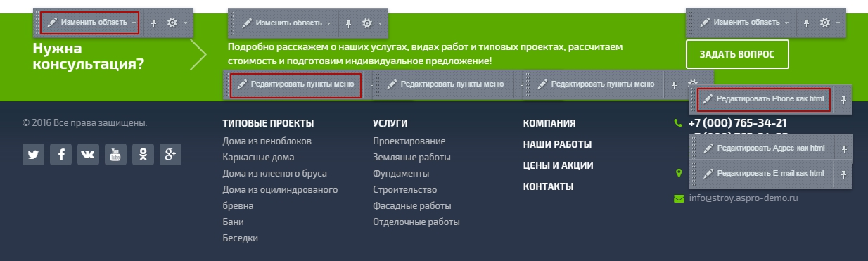868x261 pixels.
Task: Open 'Фундаменты' link
Action: (x=401, y=174)
